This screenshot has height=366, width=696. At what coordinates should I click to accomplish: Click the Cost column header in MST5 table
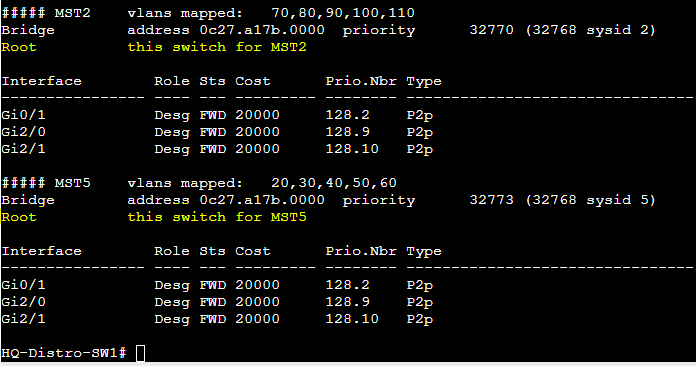253,251
